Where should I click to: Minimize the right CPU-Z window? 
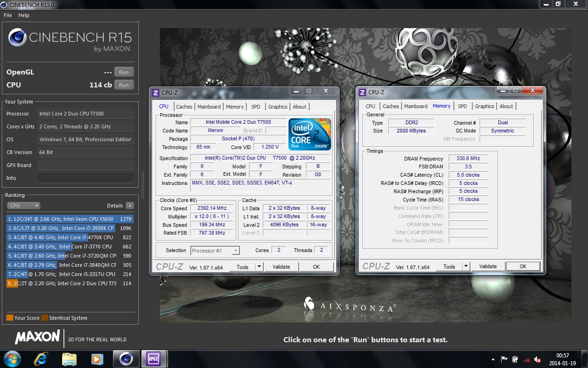click(x=503, y=91)
